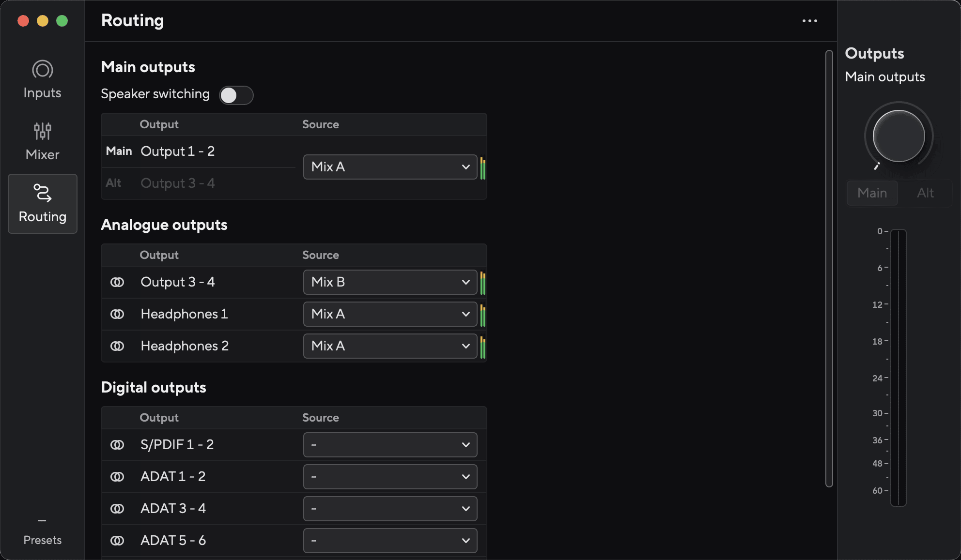The width and height of the screenshot is (961, 560).
Task: Open ADAT 1 - 2 source dropdown
Action: 390,477
